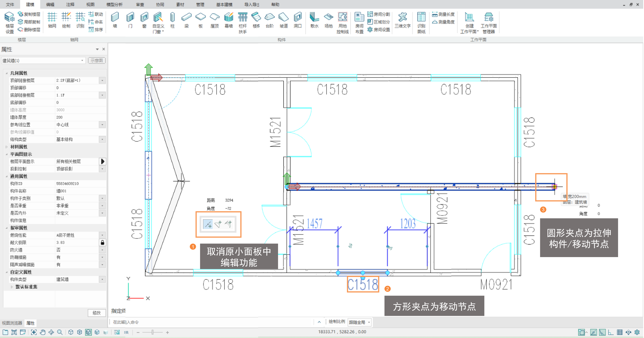Adjust the zoom slider in bottom bar
644x338 pixels.
pyautogui.click(x=153, y=332)
